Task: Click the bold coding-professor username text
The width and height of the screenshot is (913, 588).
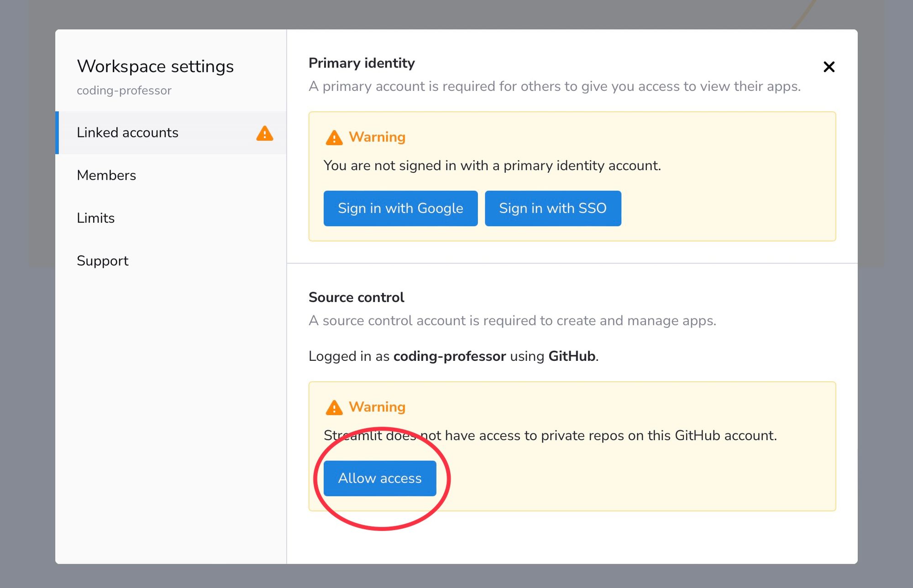Action: 449,356
